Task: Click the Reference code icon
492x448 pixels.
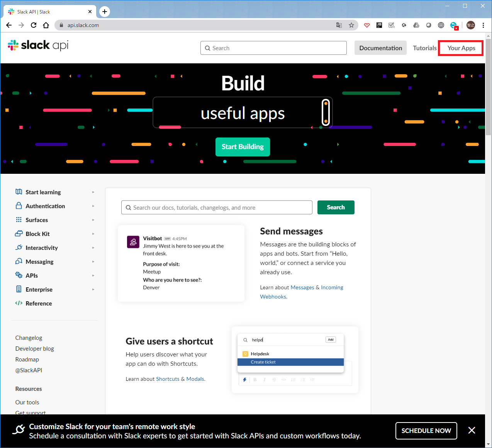Action: 19,303
